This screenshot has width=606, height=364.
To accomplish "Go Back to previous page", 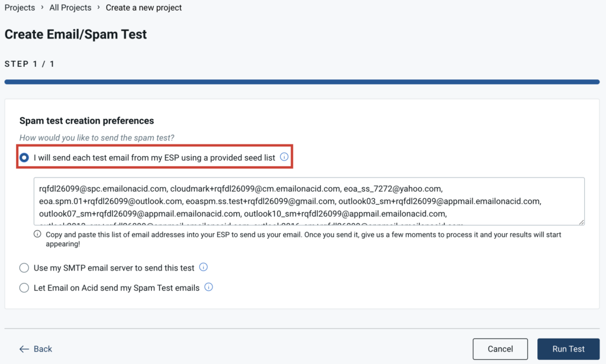I will [36, 349].
